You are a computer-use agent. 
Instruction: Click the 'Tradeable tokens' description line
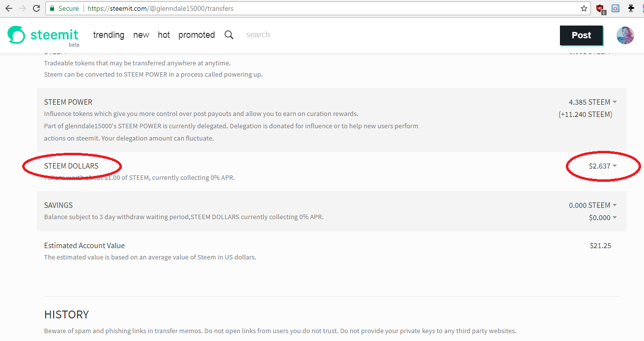pyautogui.click(x=137, y=63)
